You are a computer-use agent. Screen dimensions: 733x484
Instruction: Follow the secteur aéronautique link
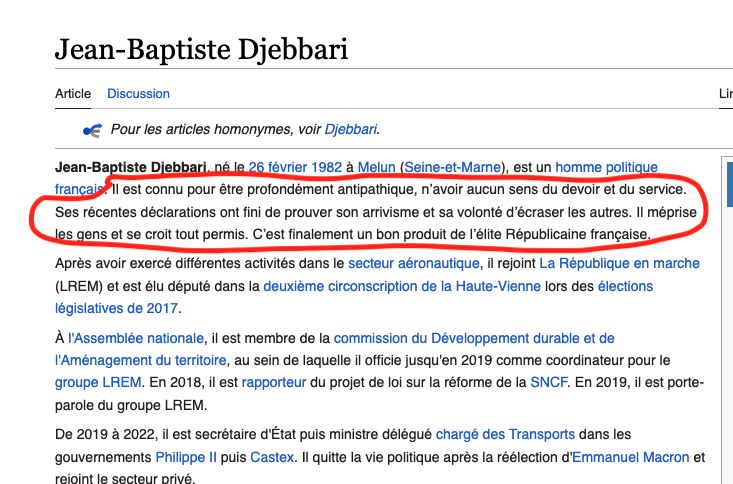click(x=414, y=263)
